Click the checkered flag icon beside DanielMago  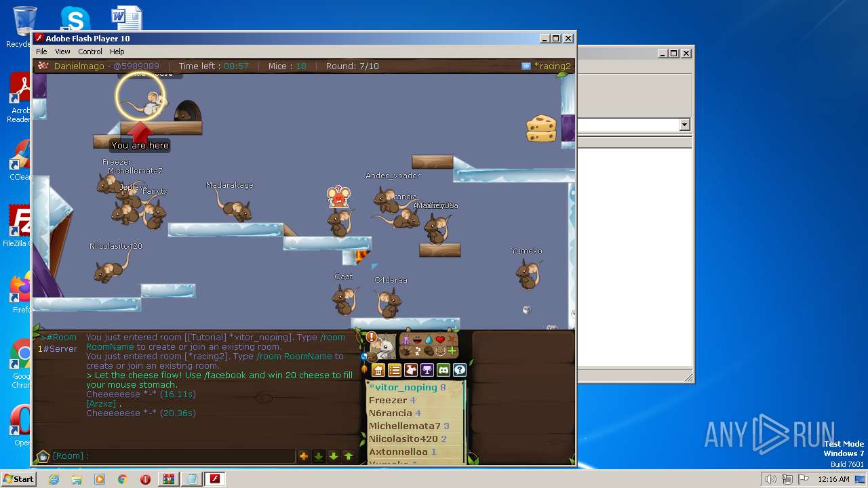point(43,66)
